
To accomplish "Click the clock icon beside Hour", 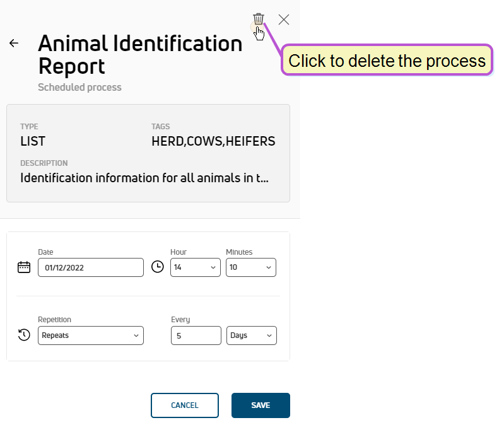I will click(158, 267).
